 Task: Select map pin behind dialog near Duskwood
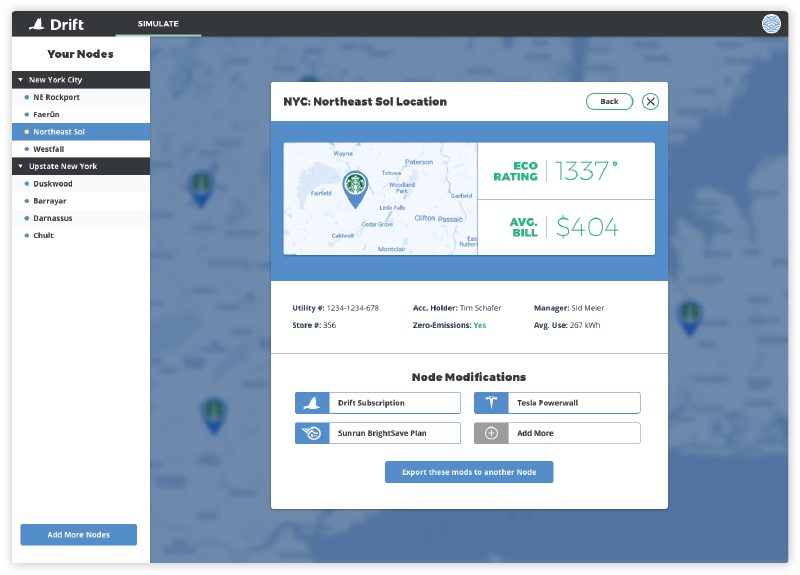click(201, 189)
